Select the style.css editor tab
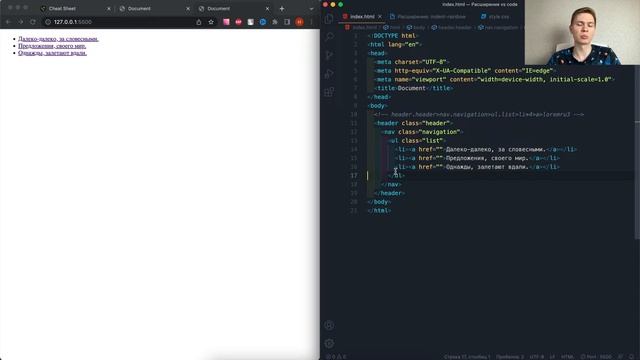Image resolution: width=640 pixels, height=360 pixels. click(495, 17)
